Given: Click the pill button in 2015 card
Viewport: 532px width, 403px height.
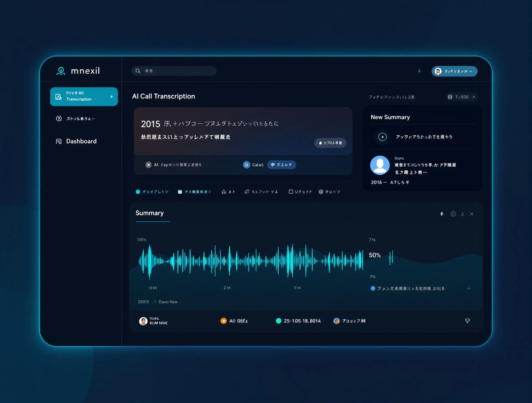Looking at the screenshot, I should [x=330, y=143].
